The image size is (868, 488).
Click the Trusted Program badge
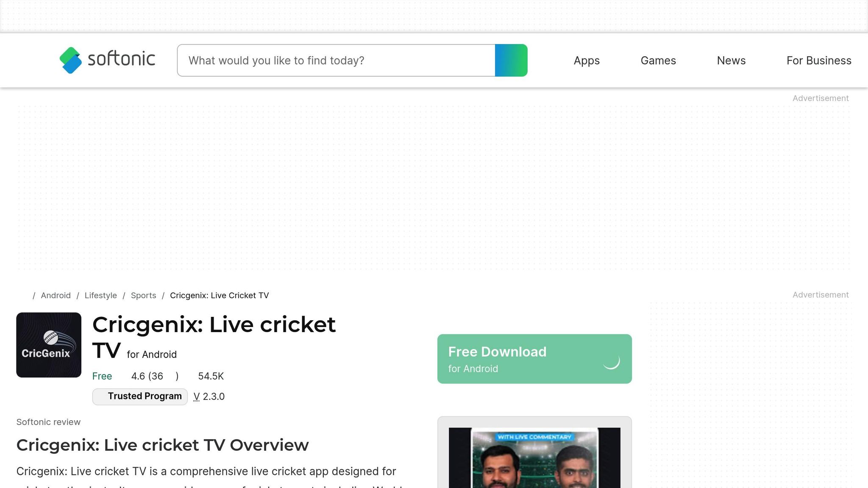[140, 396]
